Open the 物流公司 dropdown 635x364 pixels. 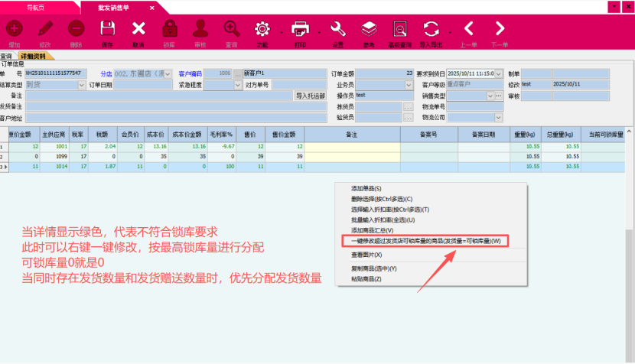pos(499,118)
